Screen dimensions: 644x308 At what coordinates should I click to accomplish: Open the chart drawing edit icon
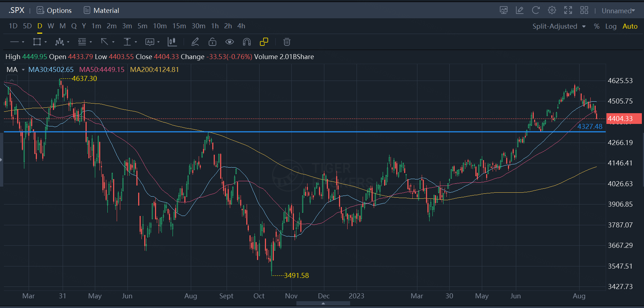click(x=520, y=10)
